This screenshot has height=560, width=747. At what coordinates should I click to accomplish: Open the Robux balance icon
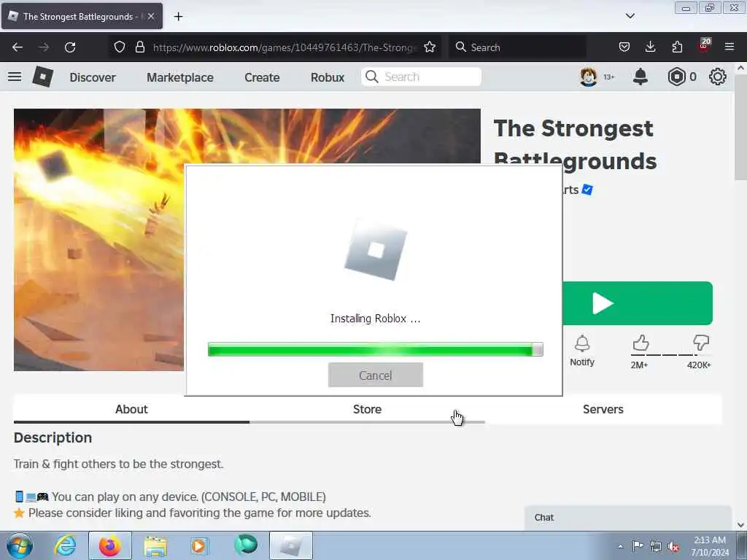[676, 77]
